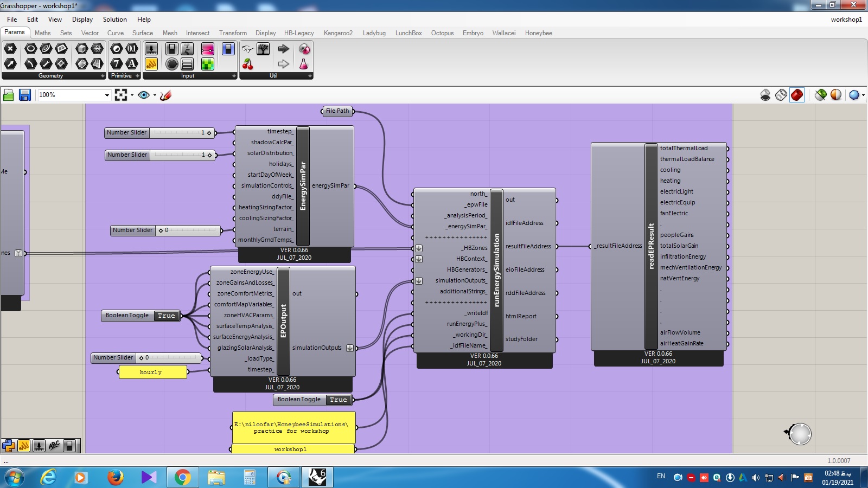Select the yellow 'hourly' panel
This screenshot has width=868, height=488.
[152, 372]
